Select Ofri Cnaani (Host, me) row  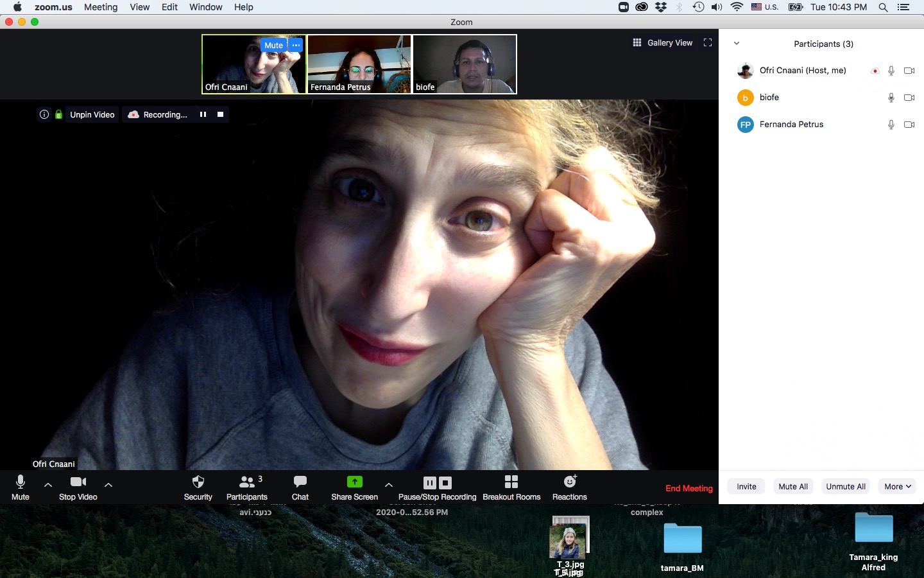(x=821, y=71)
